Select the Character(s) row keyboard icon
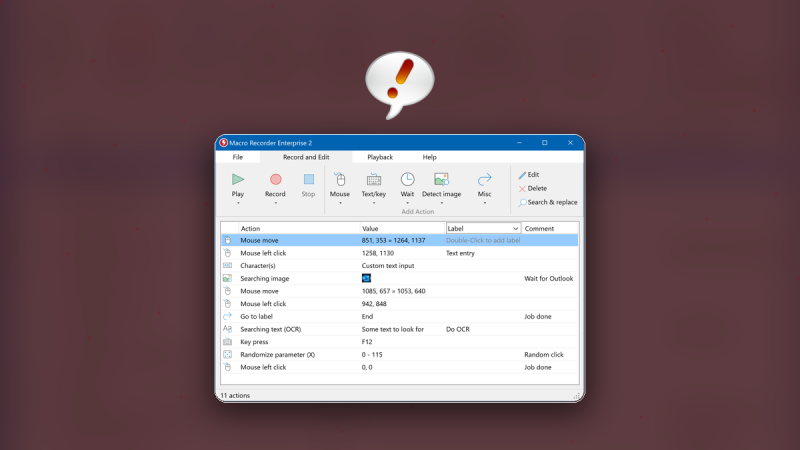 (x=228, y=265)
